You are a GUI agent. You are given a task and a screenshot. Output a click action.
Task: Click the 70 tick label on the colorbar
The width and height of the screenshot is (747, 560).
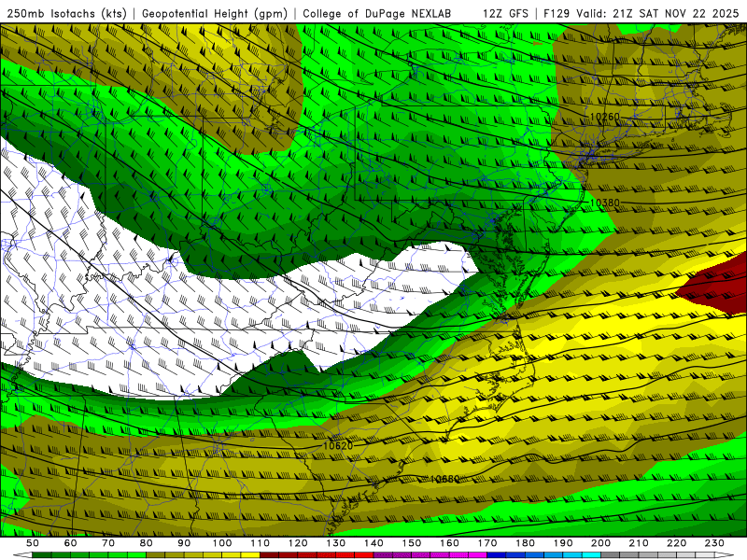point(108,543)
